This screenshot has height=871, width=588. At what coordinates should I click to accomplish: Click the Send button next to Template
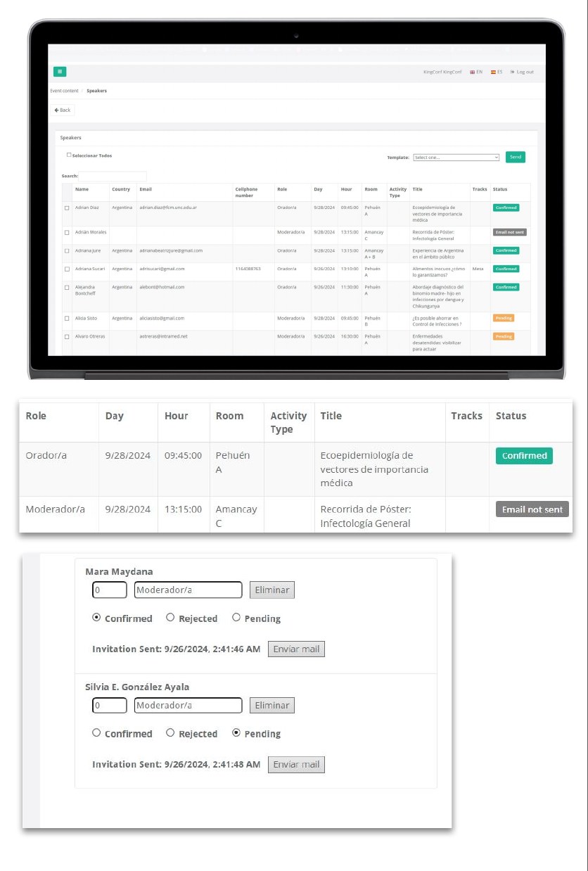pyautogui.click(x=515, y=157)
